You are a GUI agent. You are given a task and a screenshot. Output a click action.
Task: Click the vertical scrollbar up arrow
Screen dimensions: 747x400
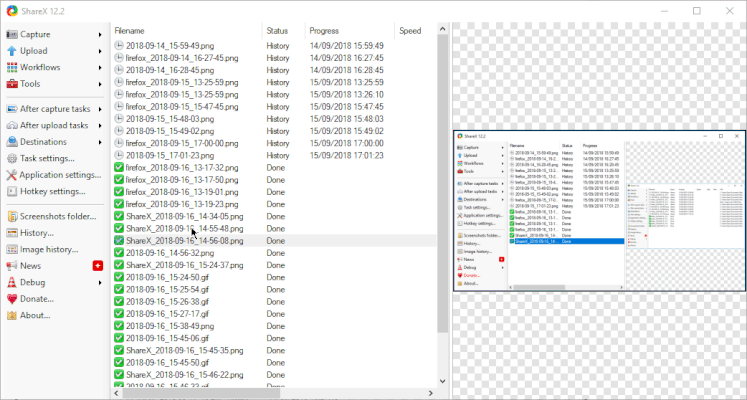pyautogui.click(x=443, y=29)
